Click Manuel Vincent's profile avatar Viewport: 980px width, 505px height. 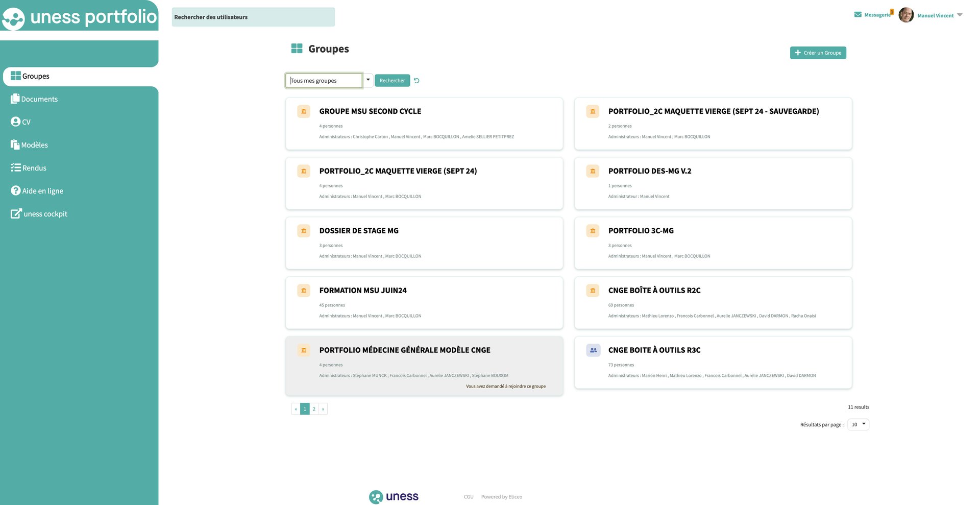coord(906,15)
